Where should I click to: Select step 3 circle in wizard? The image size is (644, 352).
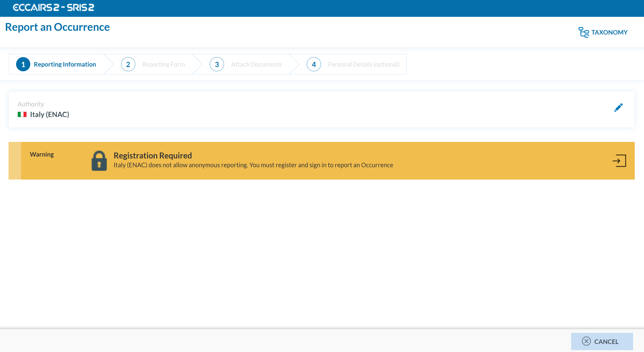pos(217,64)
